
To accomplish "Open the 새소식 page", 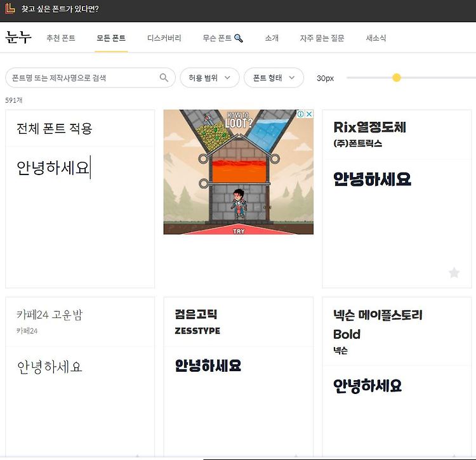I will tap(376, 38).
